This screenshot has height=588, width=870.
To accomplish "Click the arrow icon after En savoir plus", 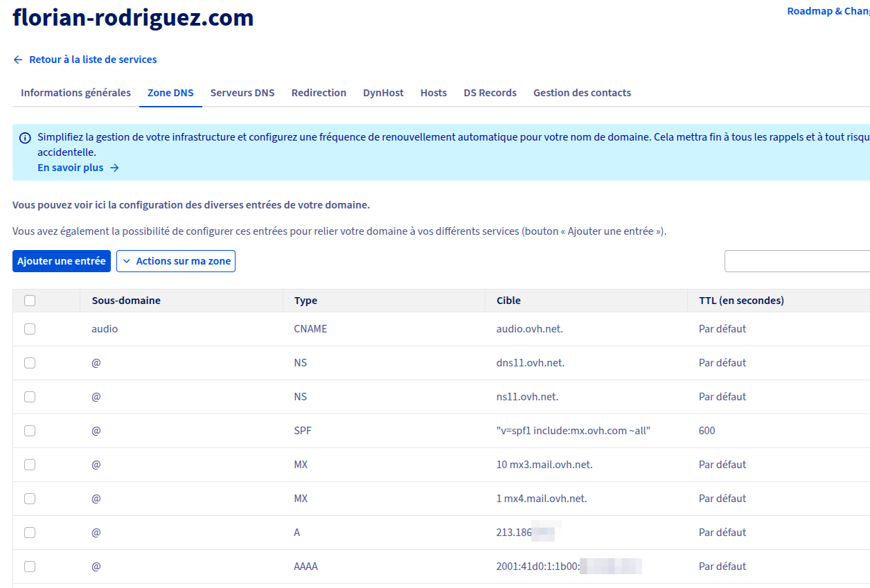I will (x=115, y=168).
